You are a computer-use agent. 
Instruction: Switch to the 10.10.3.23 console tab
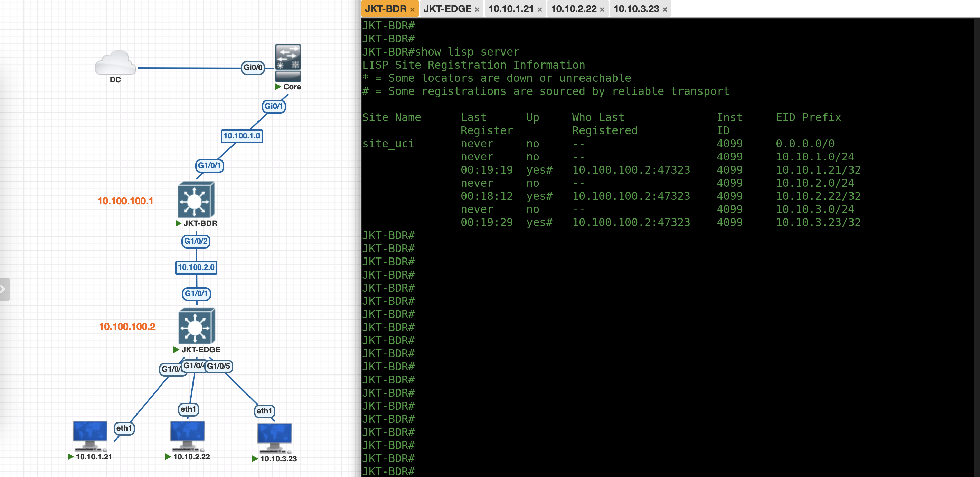(636, 9)
